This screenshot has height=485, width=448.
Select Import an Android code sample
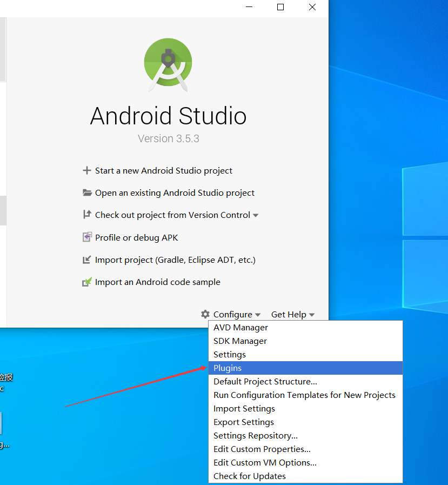[158, 282]
